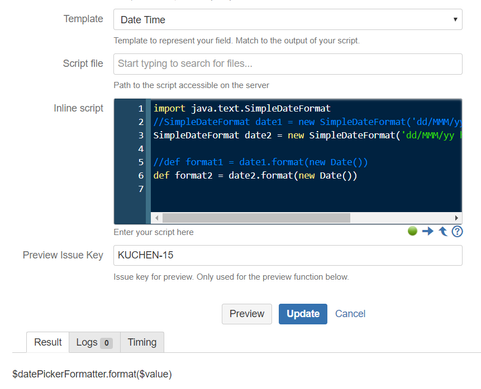Click the Script file search field

[x=288, y=64]
